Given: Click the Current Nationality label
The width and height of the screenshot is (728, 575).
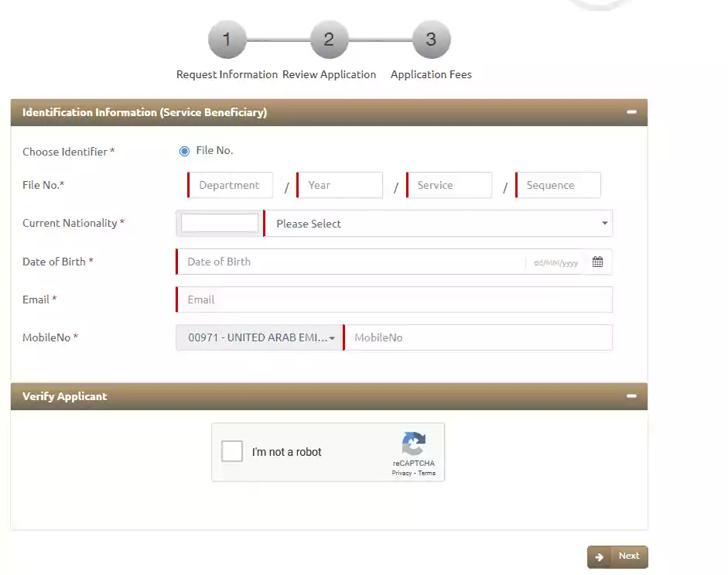Looking at the screenshot, I should point(73,224).
